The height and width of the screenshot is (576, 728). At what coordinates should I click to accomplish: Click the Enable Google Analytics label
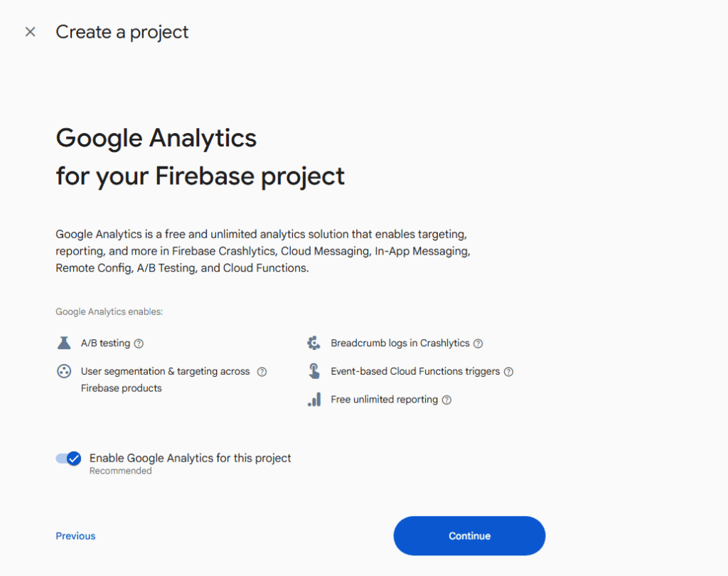[190, 459]
